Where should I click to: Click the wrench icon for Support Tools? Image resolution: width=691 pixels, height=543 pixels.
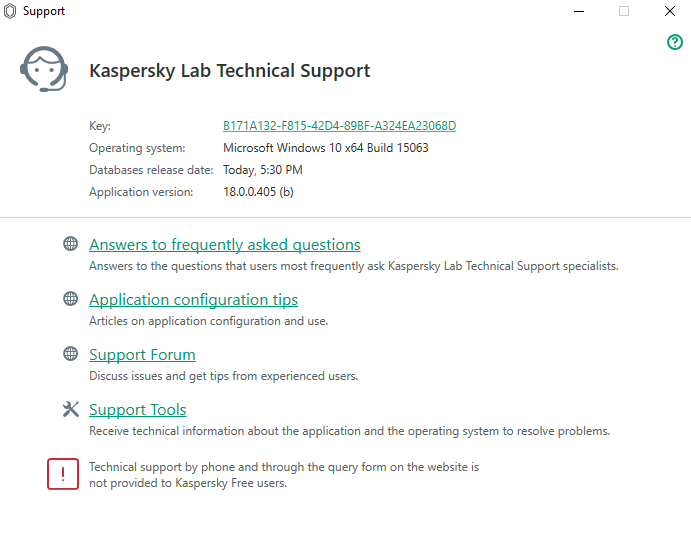[71, 409]
